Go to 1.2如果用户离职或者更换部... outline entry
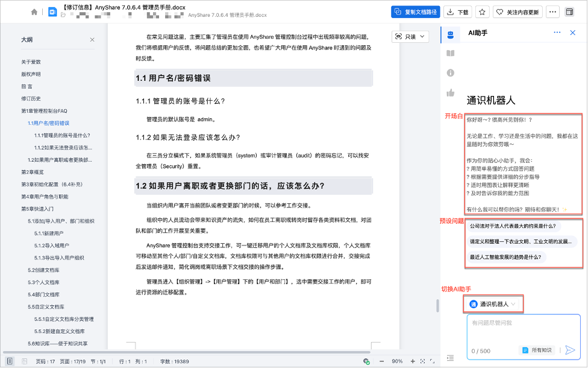The height and width of the screenshot is (368, 588). (60, 160)
